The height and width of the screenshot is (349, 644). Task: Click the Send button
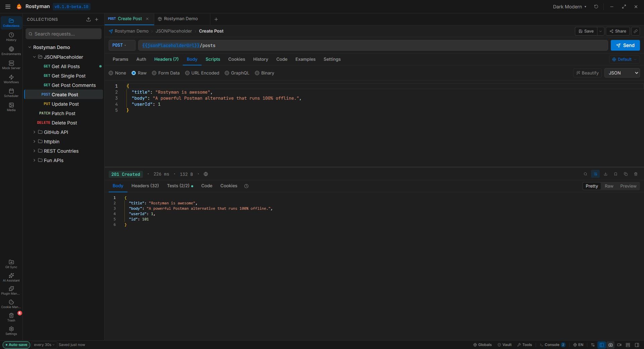tap(625, 45)
